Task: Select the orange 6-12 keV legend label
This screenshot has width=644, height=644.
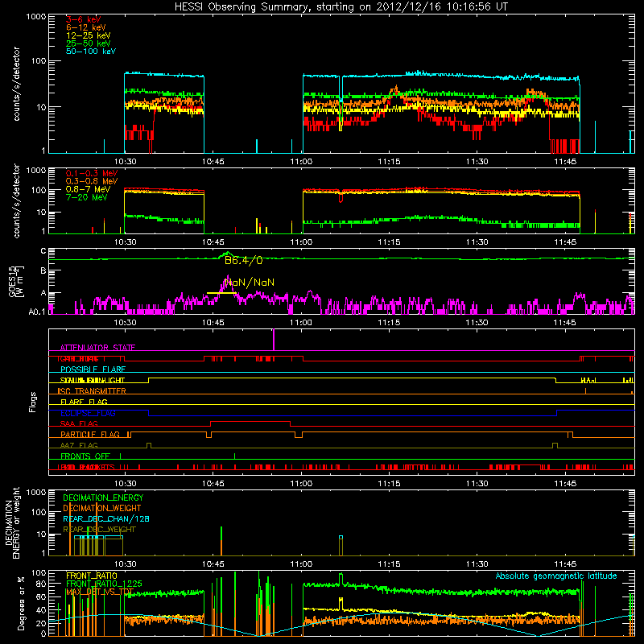Action: 86,27
